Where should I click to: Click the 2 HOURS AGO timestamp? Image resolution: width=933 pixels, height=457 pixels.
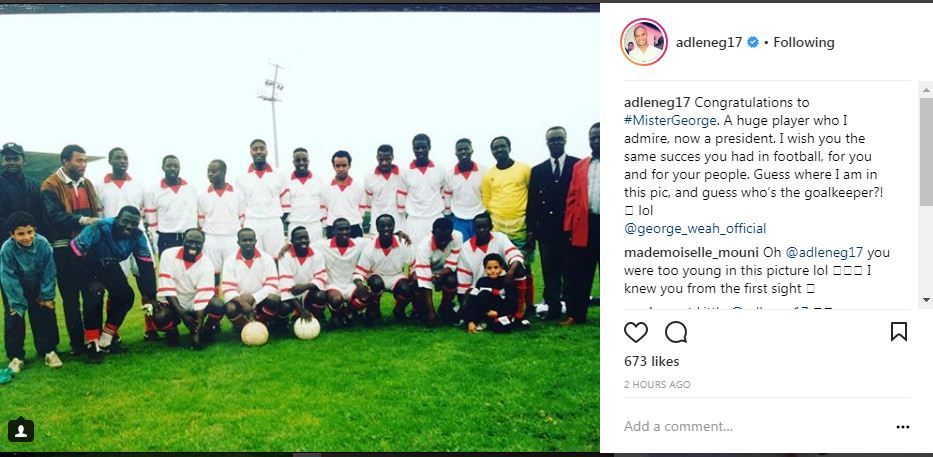click(x=657, y=385)
